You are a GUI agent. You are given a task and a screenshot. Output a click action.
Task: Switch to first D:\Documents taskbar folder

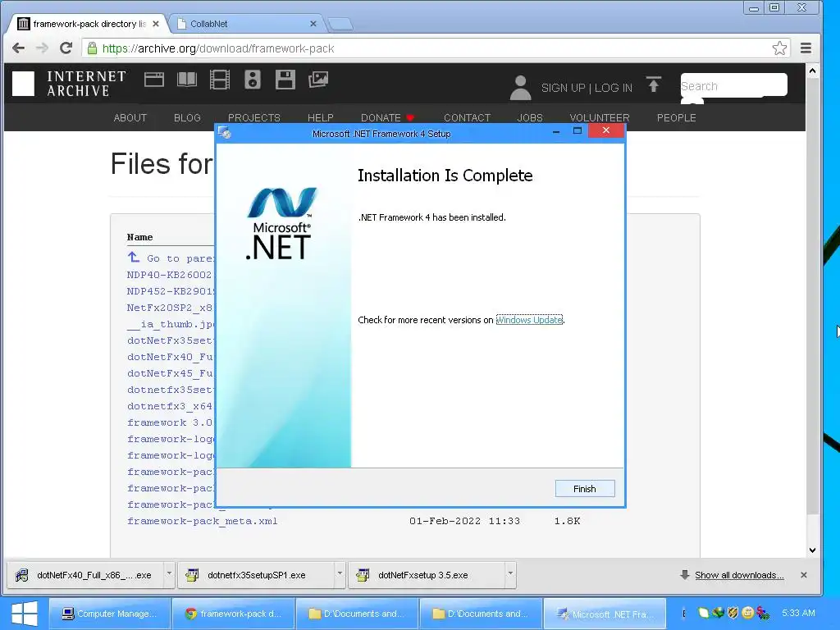[x=358, y=614]
